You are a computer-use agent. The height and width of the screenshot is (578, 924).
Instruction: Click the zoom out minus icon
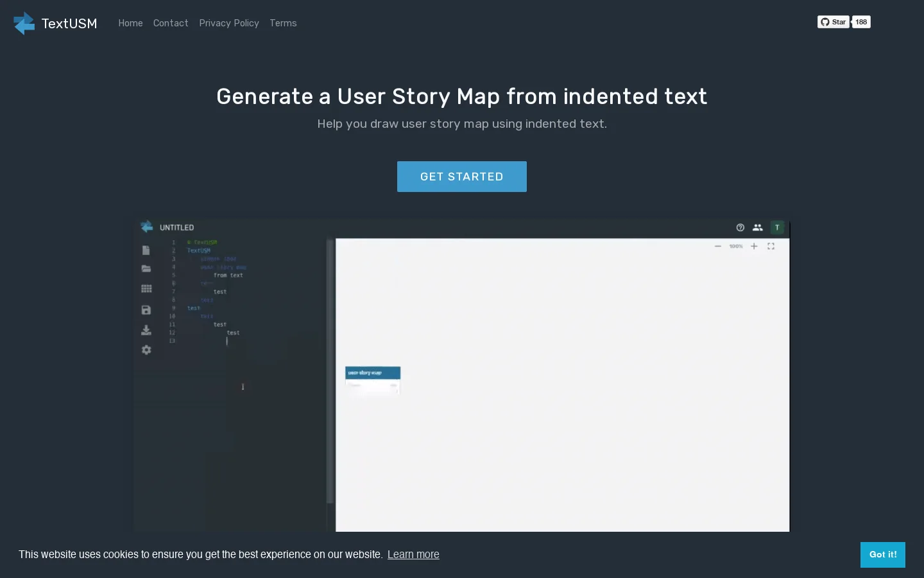[x=718, y=246]
